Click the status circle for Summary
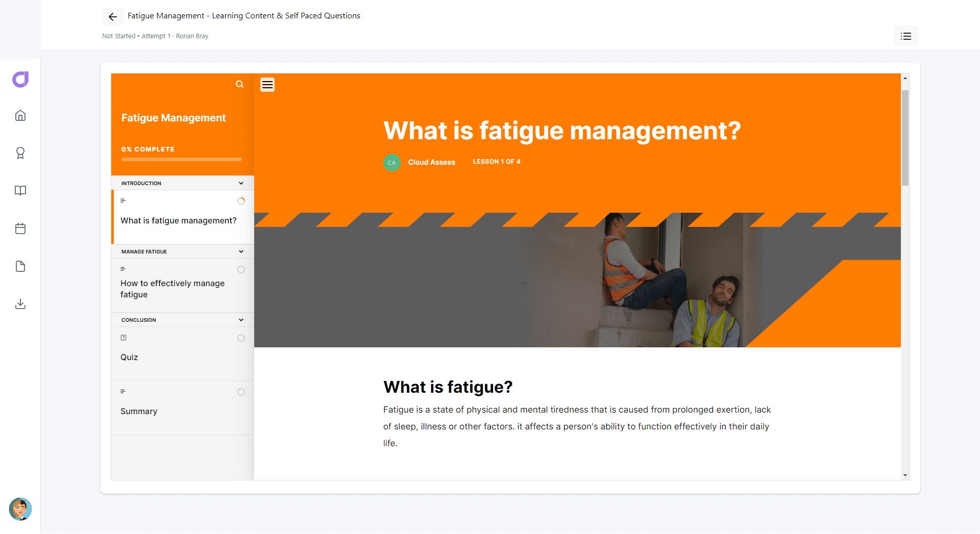Viewport: 980px width, 534px height. (241, 392)
